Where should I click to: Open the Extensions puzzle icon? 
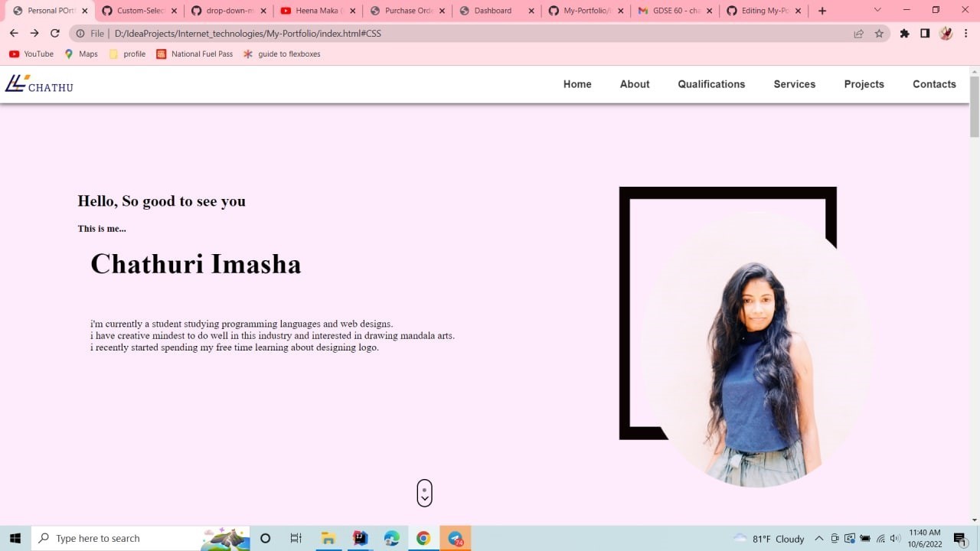click(x=905, y=34)
